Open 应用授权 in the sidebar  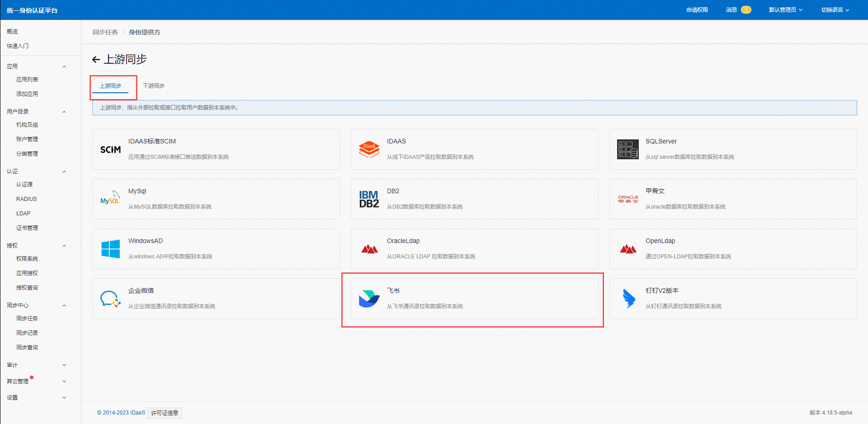(27, 273)
